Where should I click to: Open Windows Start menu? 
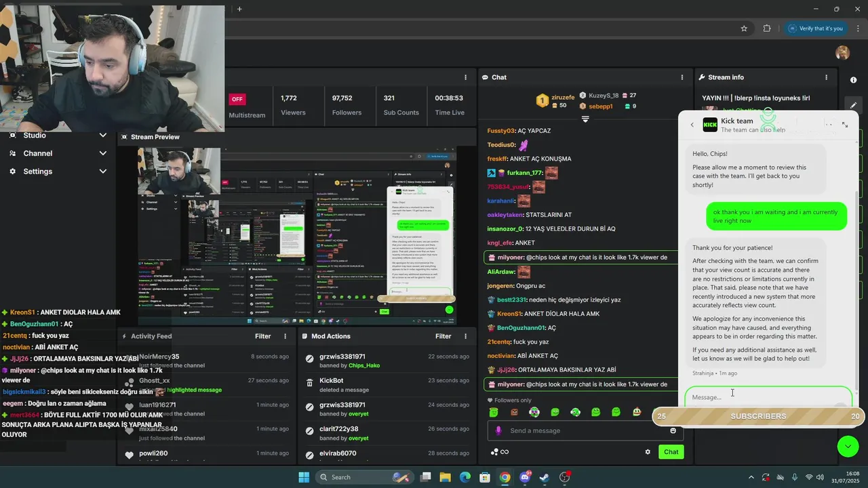(x=304, y=477)
